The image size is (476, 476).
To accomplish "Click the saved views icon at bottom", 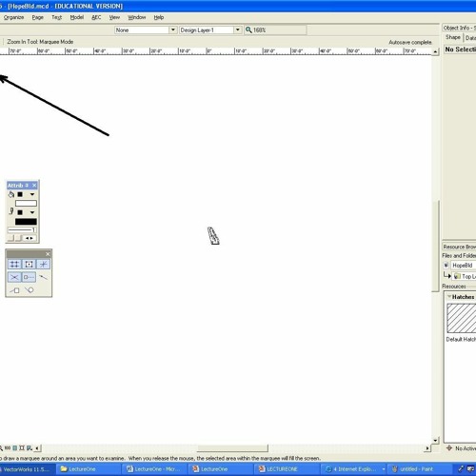I will [x=30, y=448].
